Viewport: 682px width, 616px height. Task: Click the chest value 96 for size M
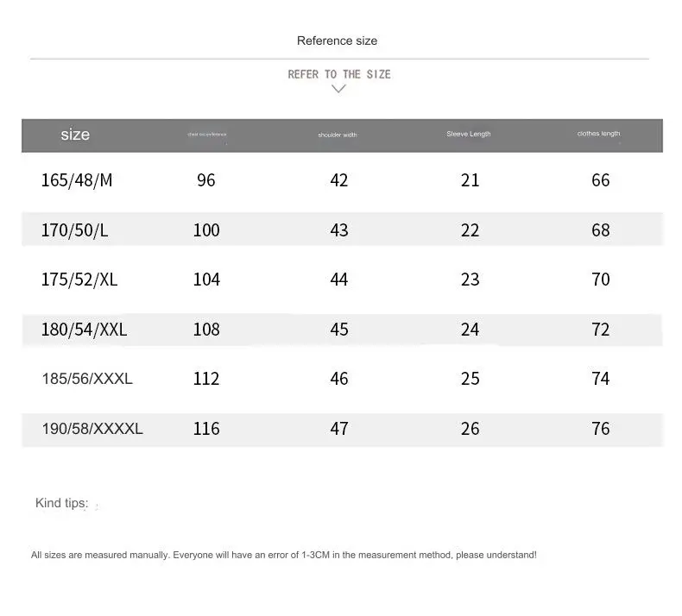[206, 180]
